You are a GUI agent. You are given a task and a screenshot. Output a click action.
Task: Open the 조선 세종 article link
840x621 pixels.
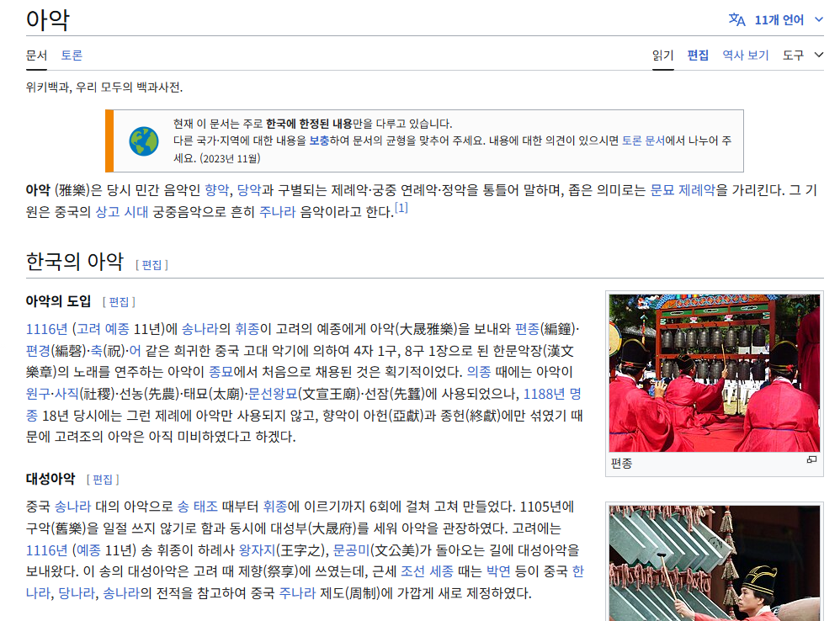[x=429, y=572]
